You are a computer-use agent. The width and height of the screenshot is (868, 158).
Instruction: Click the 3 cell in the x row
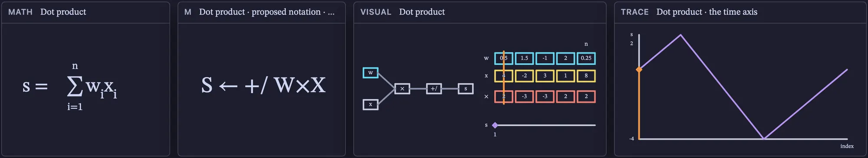(x=545, y=76)
